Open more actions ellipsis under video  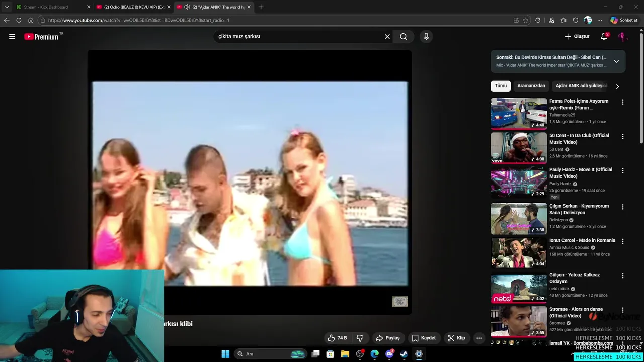(x=479, y=338)
